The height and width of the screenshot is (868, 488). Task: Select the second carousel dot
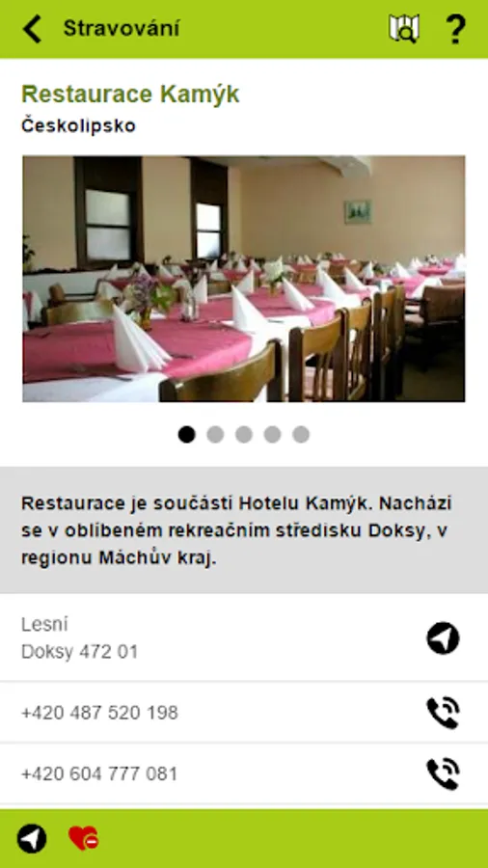215,435
